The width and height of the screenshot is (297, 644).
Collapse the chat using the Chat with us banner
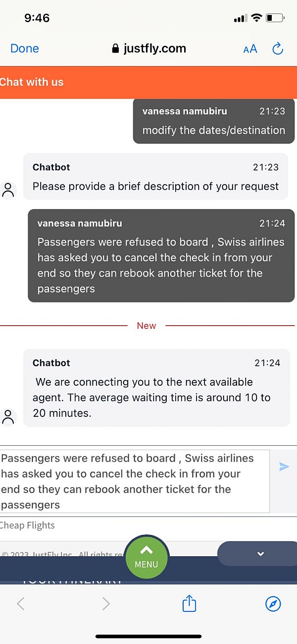pyautogui.click(x=32, y=82)
